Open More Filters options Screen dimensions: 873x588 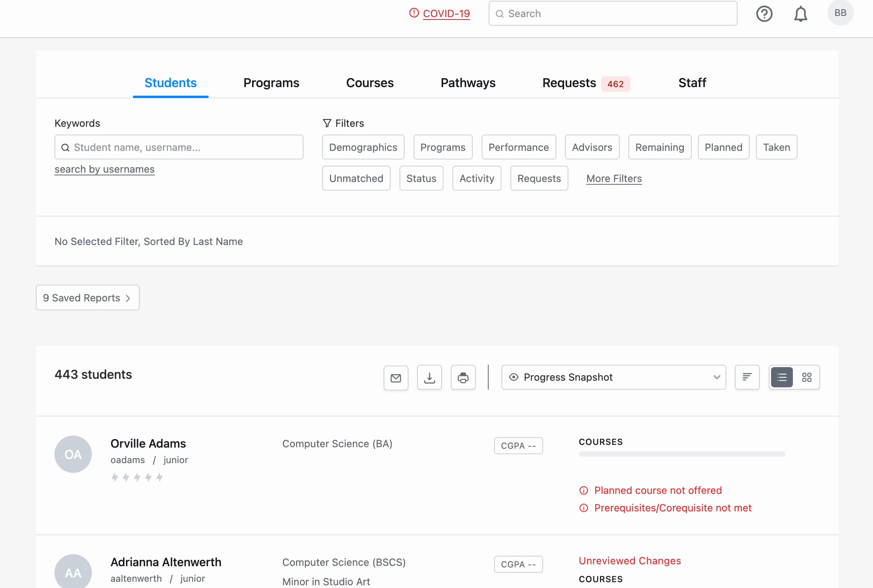coord(614,178)
